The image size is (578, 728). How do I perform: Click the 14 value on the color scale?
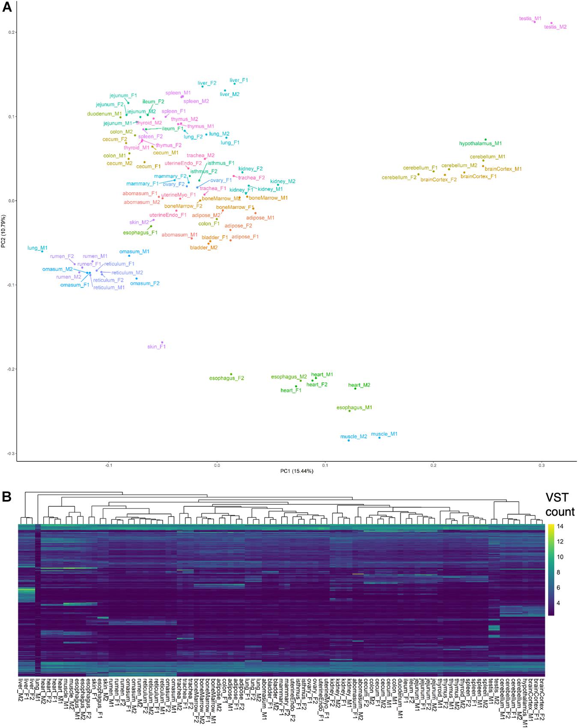[x=560, y=526]
